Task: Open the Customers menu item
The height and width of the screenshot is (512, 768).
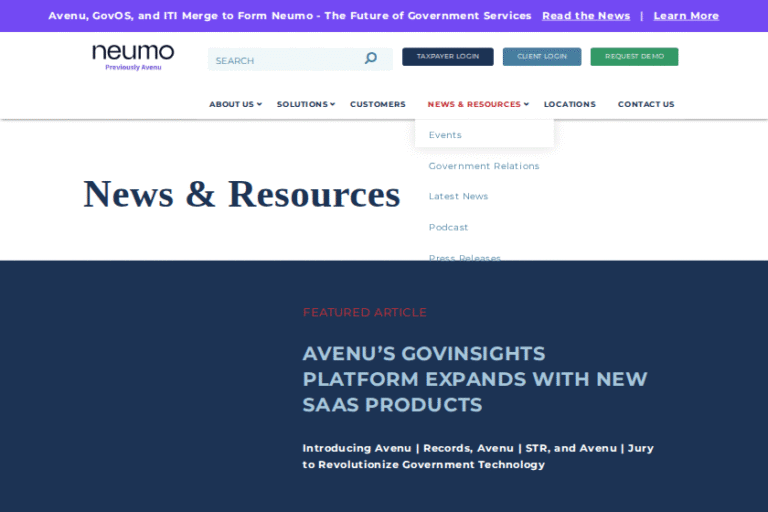Action: click(378, 104)
